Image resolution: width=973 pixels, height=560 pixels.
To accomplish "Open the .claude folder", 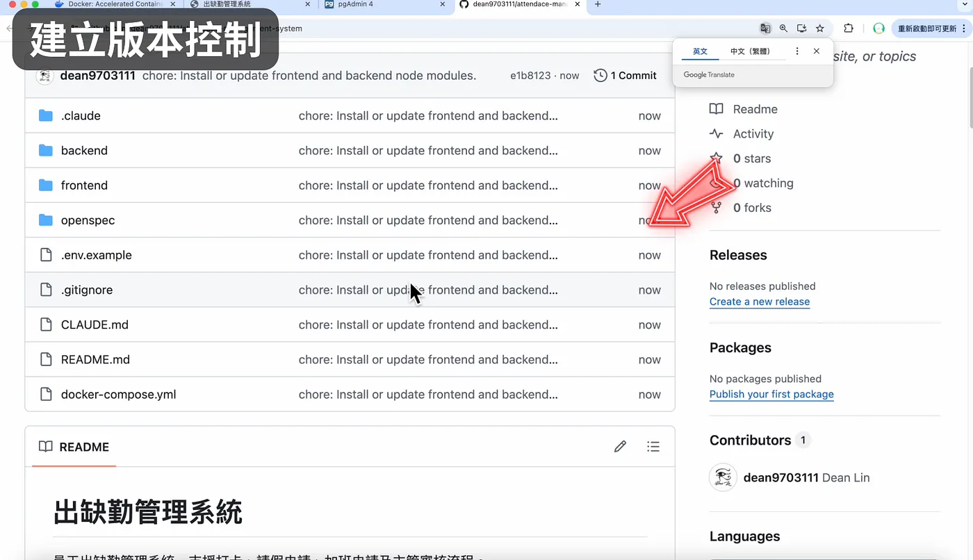I will click(x=81, y=116).
